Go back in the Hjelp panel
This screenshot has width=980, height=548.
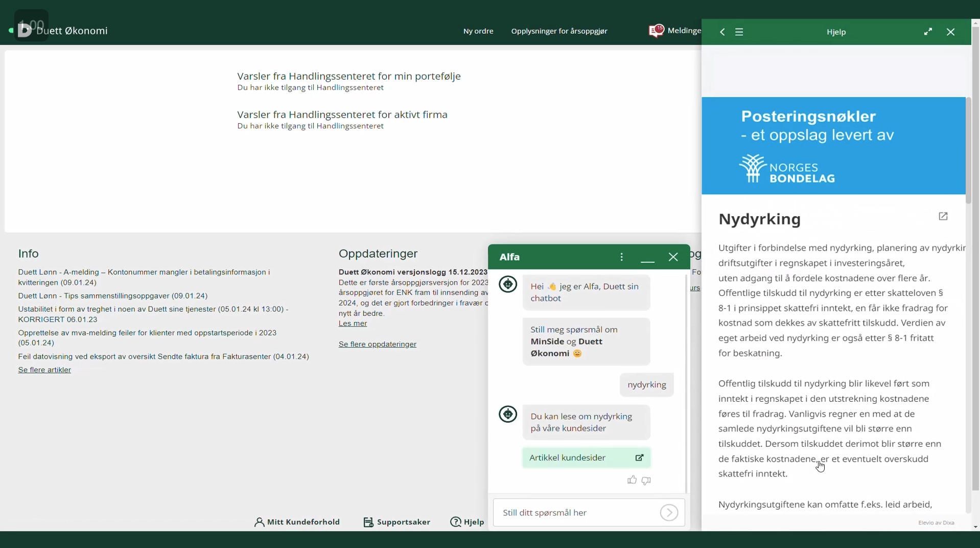(x=722, y=32)
